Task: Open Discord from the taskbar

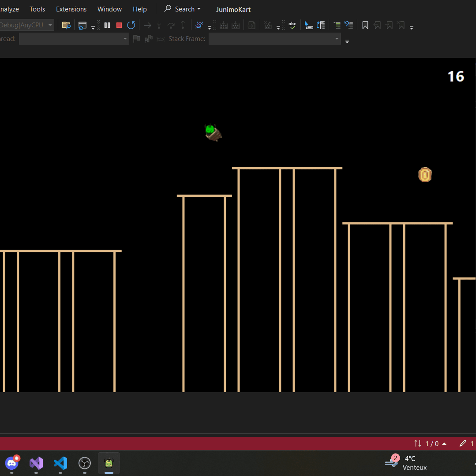Action: (12, 463)
